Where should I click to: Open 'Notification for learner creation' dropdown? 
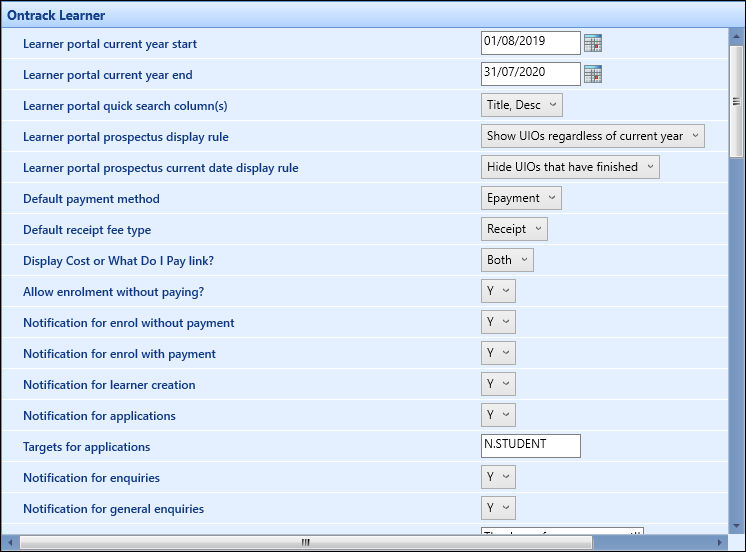[498, 384]
